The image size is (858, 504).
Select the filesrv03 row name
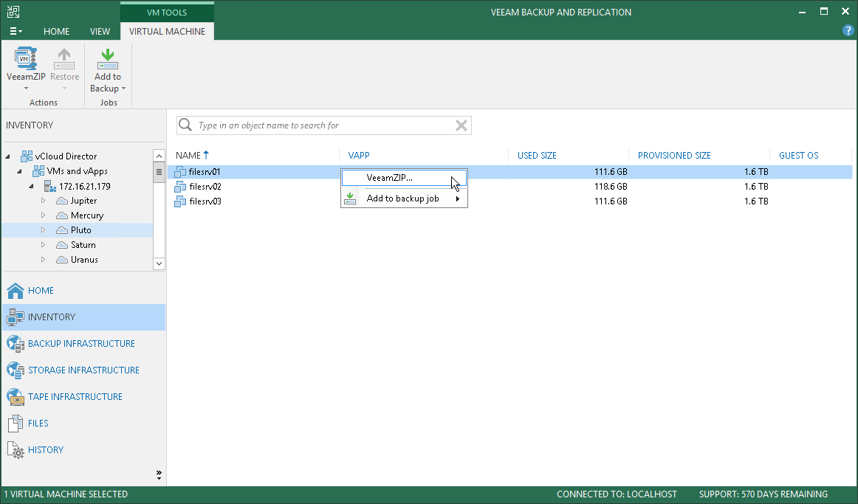click(205, 201)
